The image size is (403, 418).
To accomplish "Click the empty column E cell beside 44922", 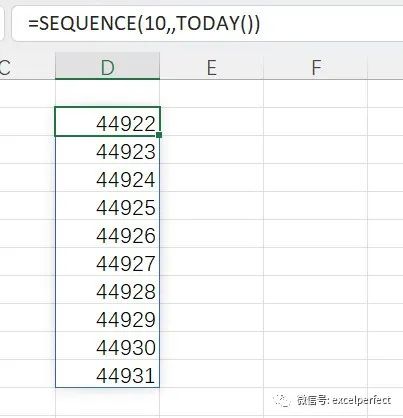I will 212,122.
